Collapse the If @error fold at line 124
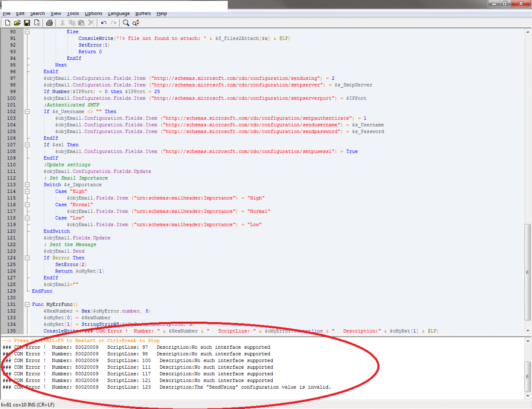The image size is (532, 409). (27, 258)
